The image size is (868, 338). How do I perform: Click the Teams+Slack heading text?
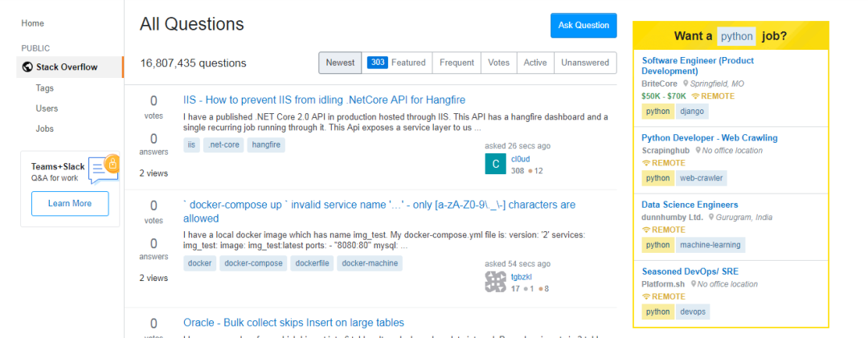click(x=58, y=166)
